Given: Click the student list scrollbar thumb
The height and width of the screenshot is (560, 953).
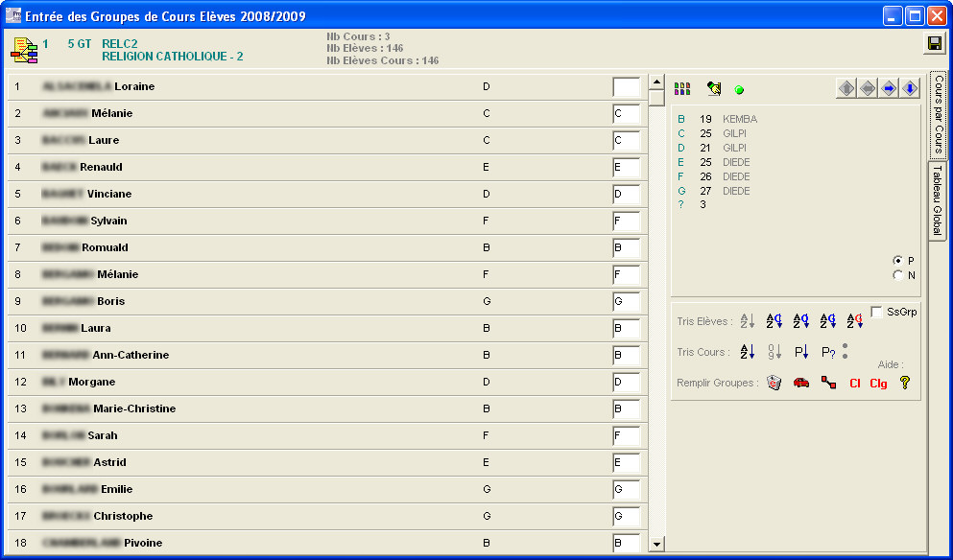Looking at the screenshot, I should tap(656, 98).
